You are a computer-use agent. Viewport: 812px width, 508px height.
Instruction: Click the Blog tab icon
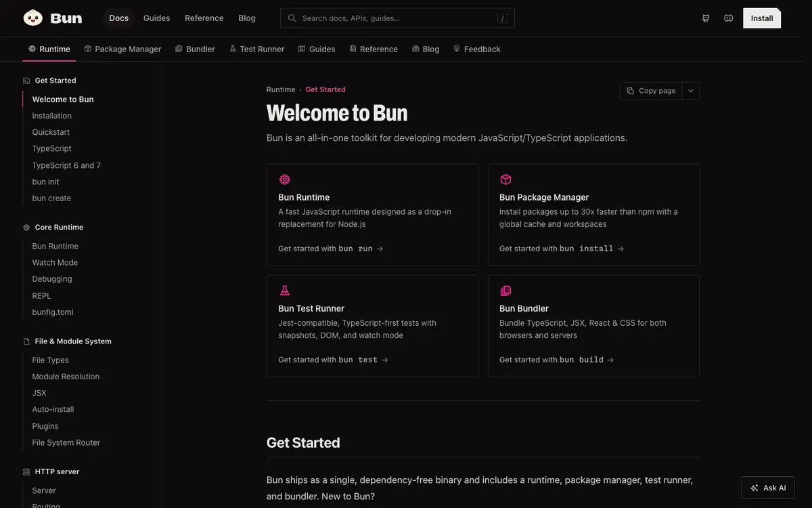(415, 49)
